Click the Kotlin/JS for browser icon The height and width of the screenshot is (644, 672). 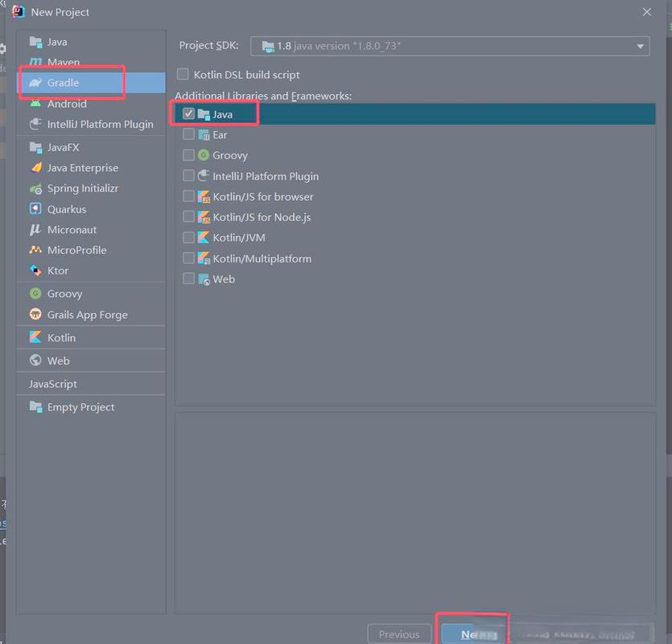click(204, 196)
